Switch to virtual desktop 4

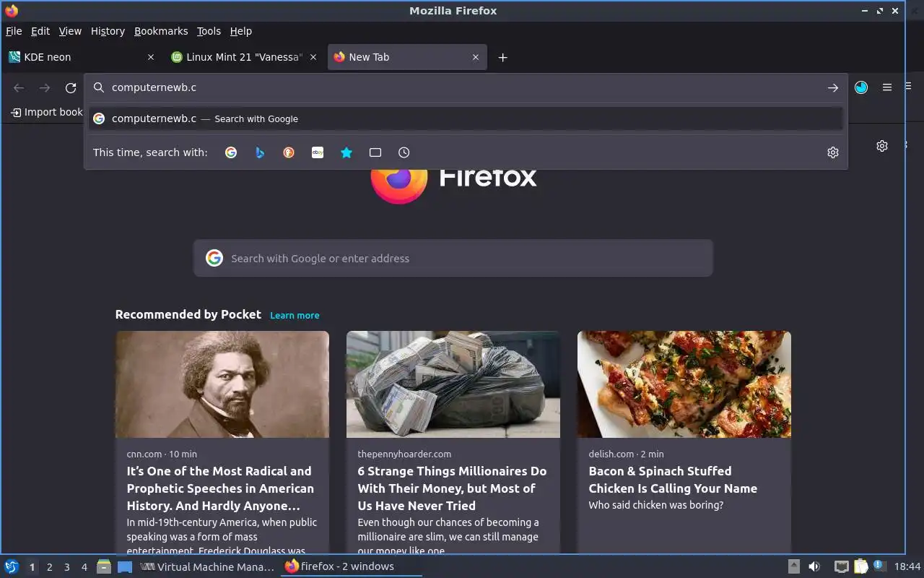point(84,567)
